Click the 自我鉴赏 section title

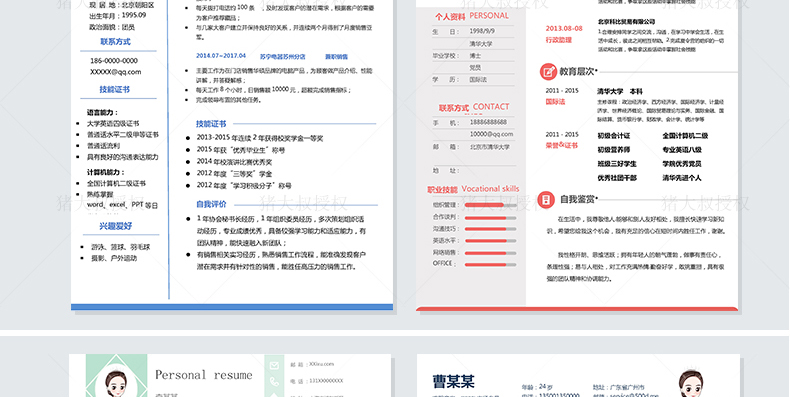tap(578, 200)
